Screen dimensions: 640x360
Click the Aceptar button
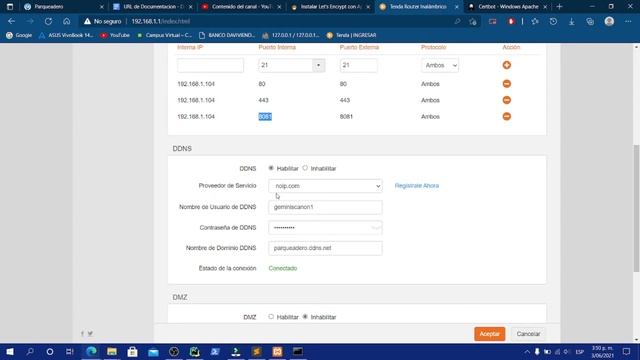coord(489,334)
